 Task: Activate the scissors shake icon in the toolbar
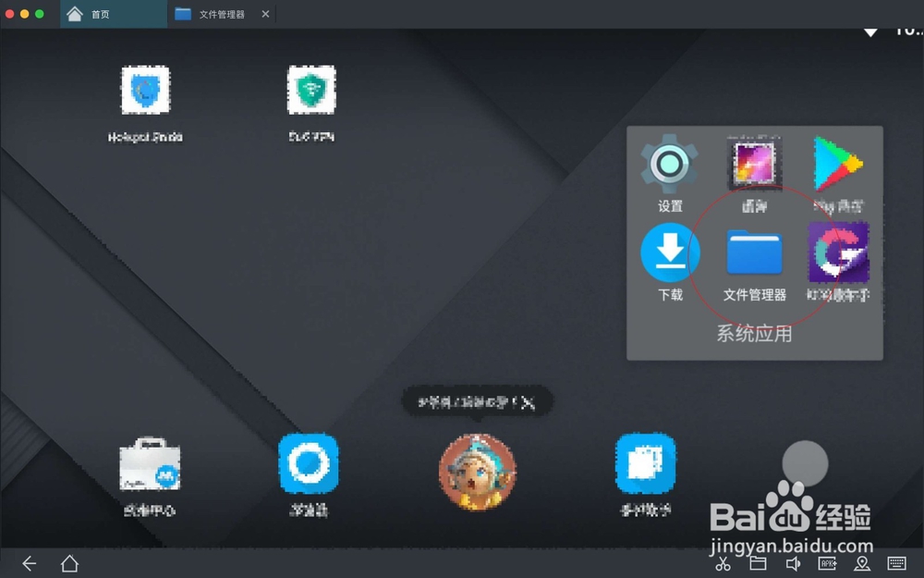pyautogui.click(x=725, y=564)
